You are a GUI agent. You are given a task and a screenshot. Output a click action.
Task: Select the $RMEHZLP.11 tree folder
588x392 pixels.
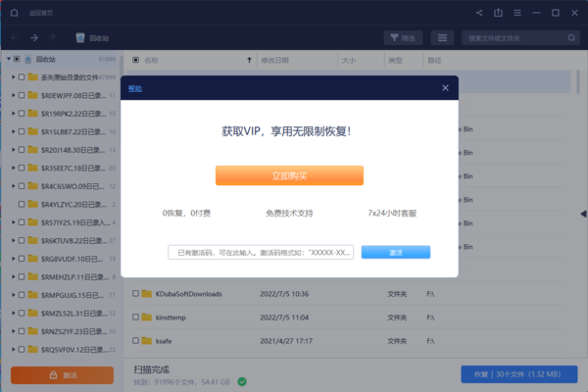tap(74, 277)
